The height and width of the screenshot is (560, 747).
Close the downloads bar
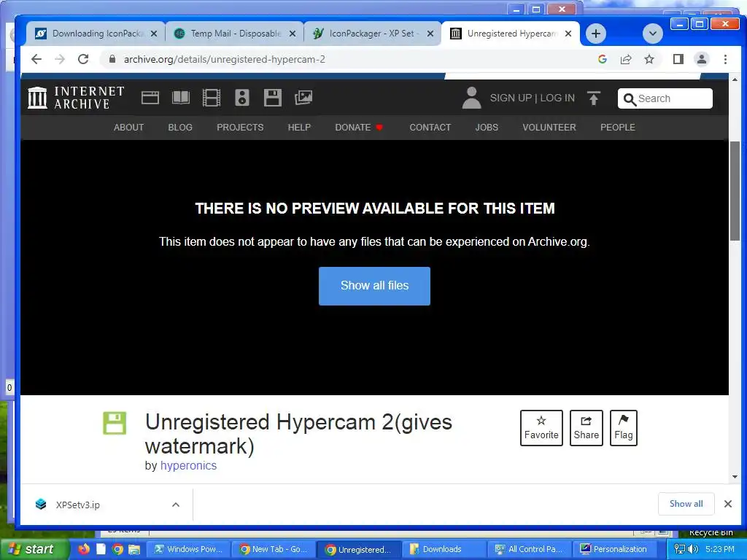tap(727, 504)
